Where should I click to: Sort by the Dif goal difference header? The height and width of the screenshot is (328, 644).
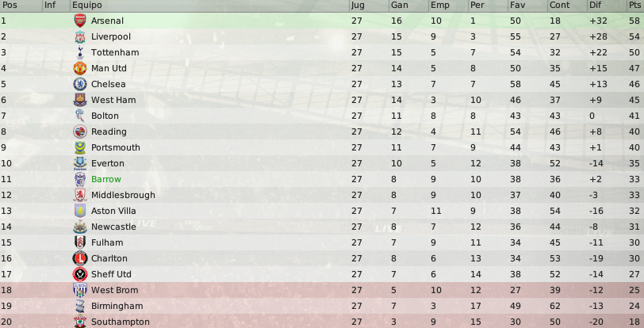coord(595,6)
